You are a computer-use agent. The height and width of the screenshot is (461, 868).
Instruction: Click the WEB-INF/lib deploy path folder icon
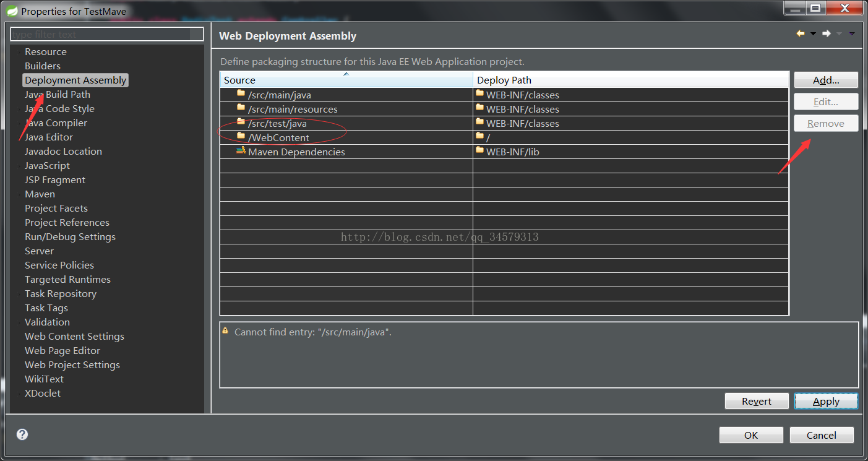point(480,151)
